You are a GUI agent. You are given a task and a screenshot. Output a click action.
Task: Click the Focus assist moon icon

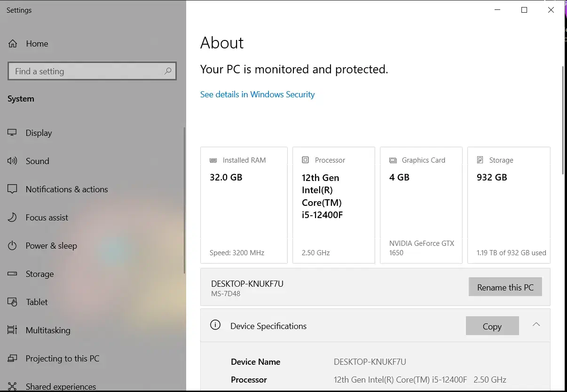12,218
